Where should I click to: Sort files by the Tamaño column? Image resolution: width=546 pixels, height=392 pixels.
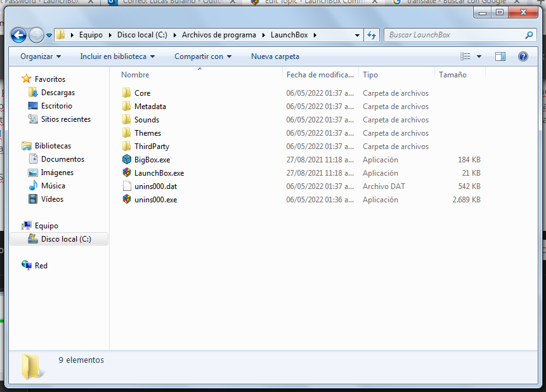pyautogui.click(x=460, y=75)
